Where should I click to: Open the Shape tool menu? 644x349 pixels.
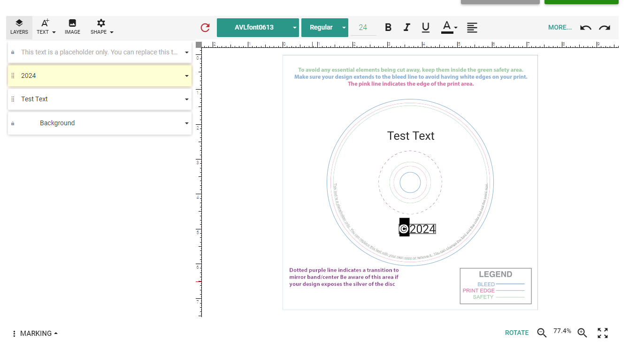click(x=102, y=27)
